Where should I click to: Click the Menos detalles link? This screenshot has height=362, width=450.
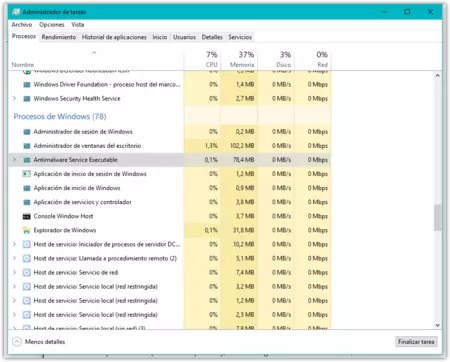pos(45,342)
